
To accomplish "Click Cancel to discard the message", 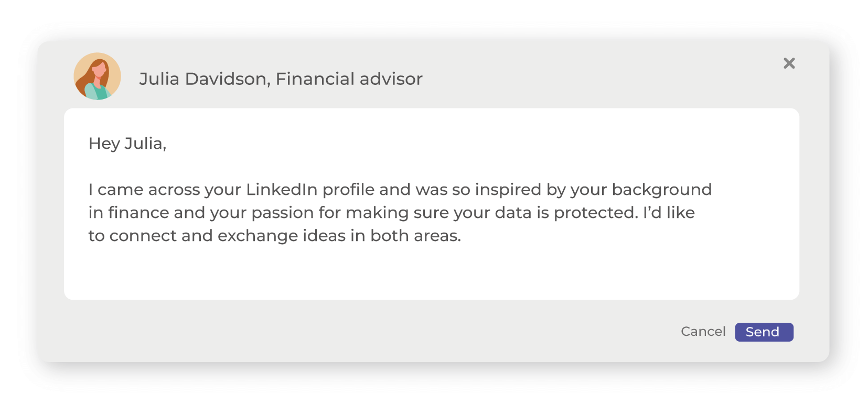I will [703, 332].
